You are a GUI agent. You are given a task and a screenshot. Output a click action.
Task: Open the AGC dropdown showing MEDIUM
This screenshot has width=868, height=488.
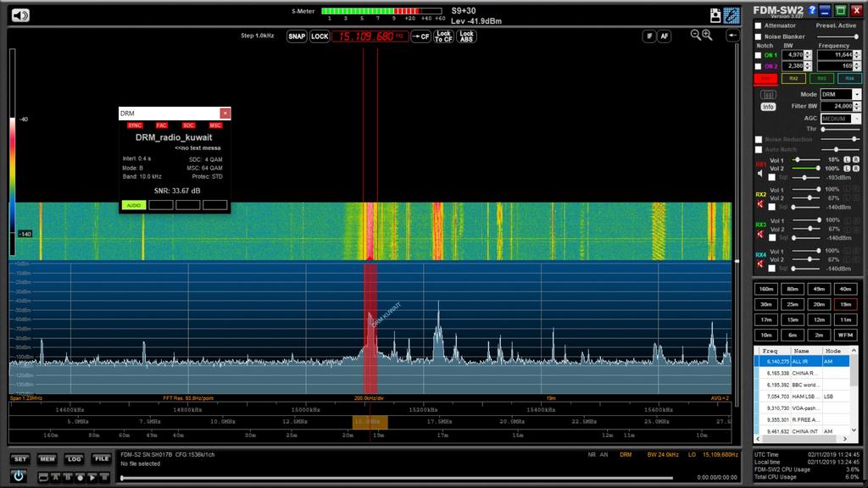(x=840, y=119)
